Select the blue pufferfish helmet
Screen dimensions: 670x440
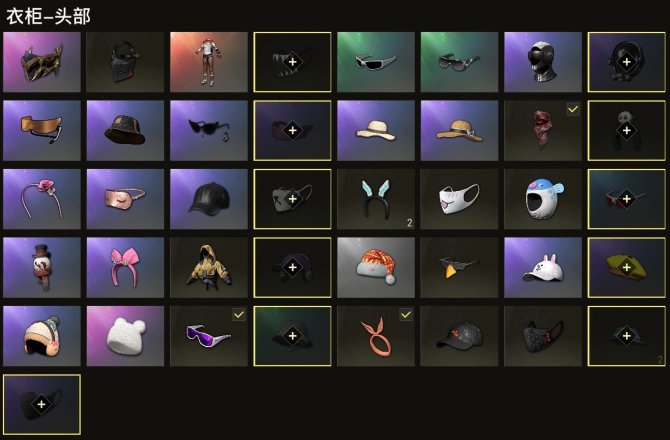click(543, 199)
